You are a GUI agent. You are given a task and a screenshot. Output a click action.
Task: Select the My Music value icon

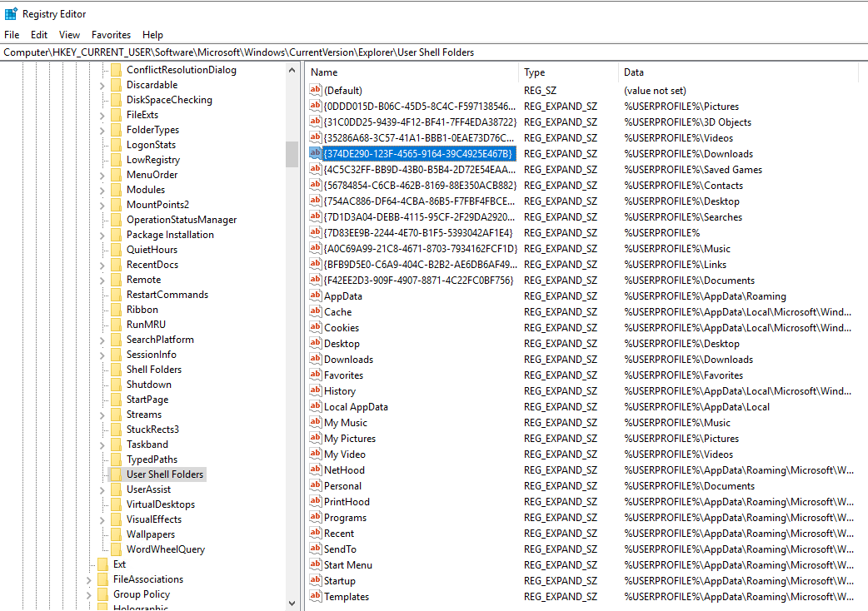pyautogui.click(x=315, y=422)
